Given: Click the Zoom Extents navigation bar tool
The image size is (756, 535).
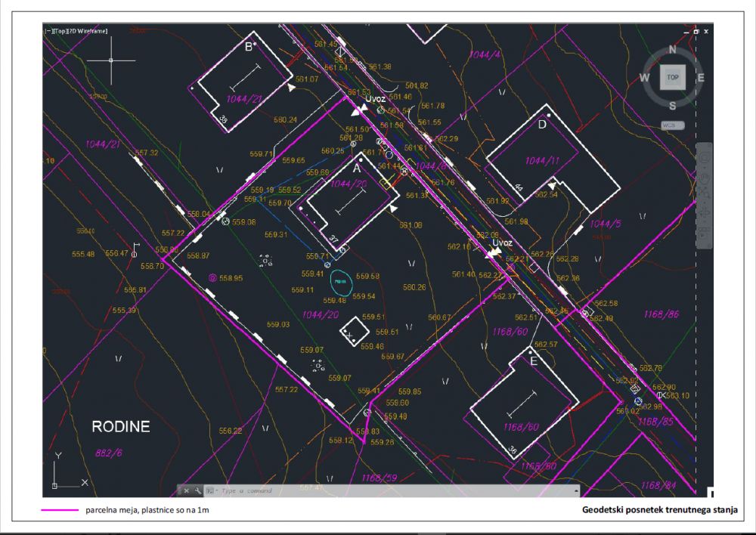Looking at the screenshot, I should 703,195.
